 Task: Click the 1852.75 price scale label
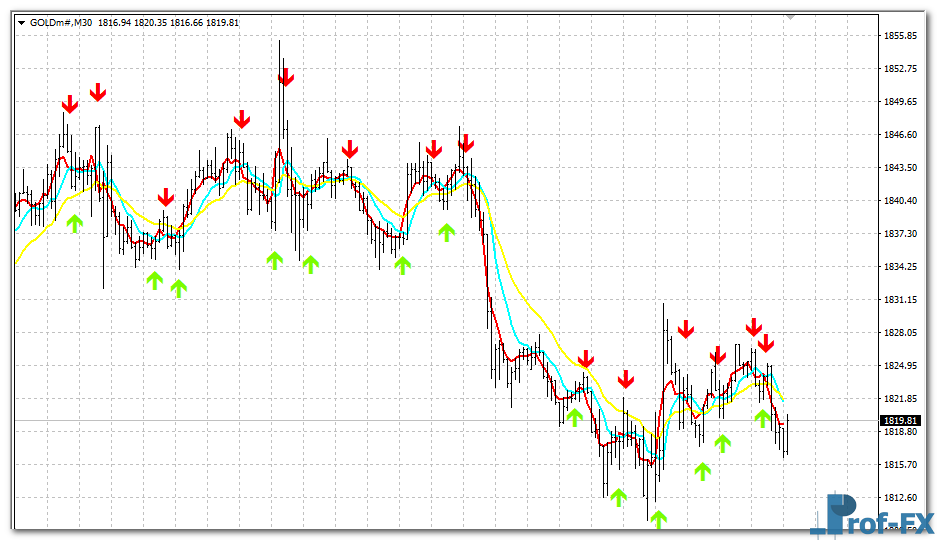900,69
